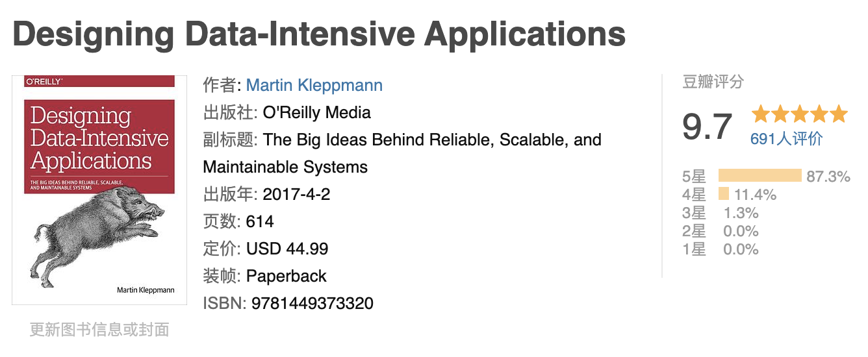The width and height of the screenshot is (868, 357).
Task: Click the page title heading text
Action: 319,34
